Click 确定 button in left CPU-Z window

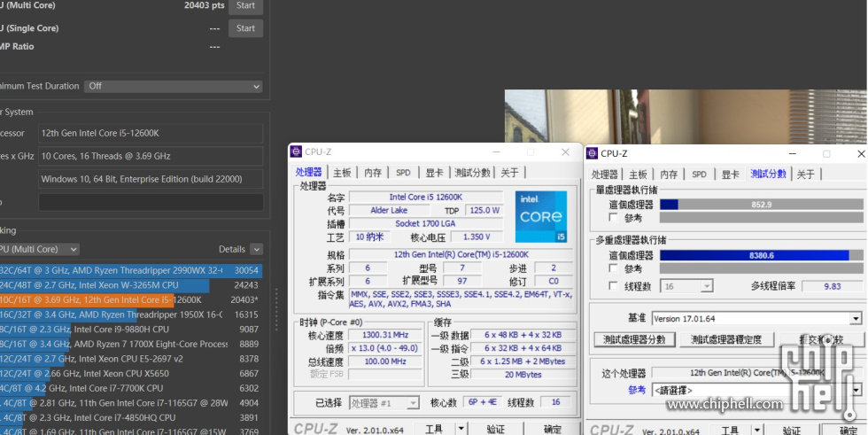point(553,429)
